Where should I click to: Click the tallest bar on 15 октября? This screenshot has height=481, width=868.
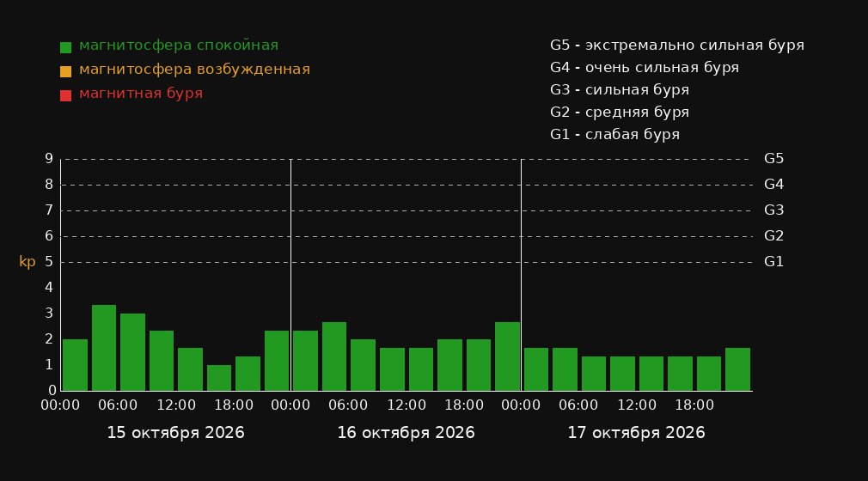104,348
